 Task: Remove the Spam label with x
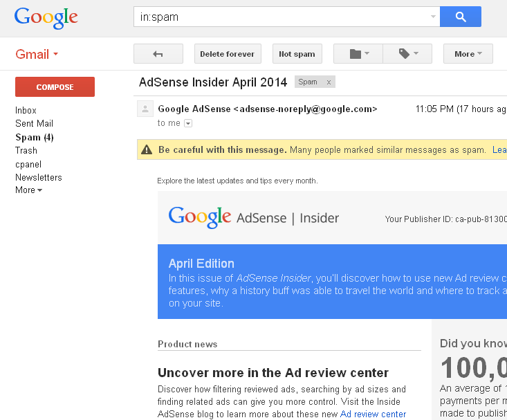329,82
